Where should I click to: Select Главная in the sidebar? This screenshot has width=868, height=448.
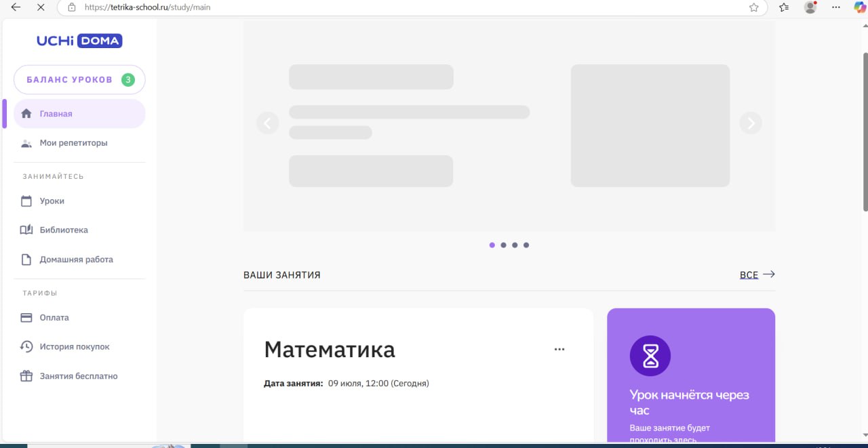tap(79, 114)
